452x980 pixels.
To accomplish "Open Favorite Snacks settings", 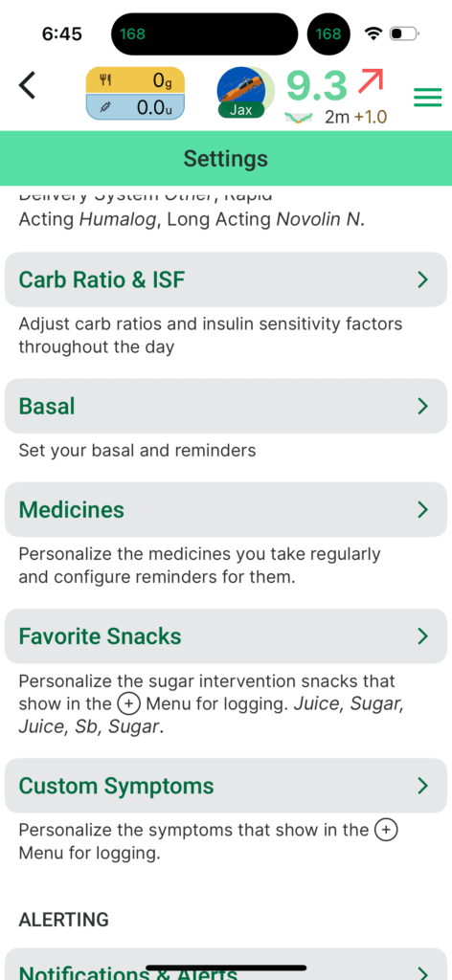I will [x=226, y=636].
